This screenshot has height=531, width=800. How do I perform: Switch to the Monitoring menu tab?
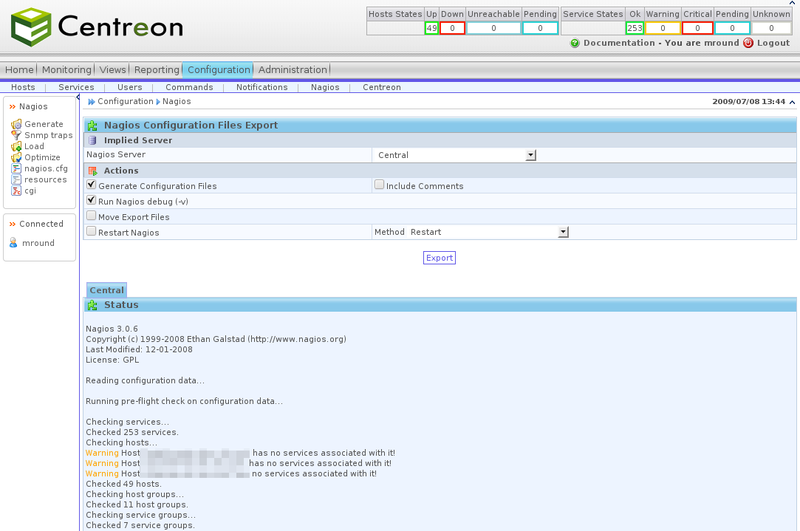(x=66, y=70)
